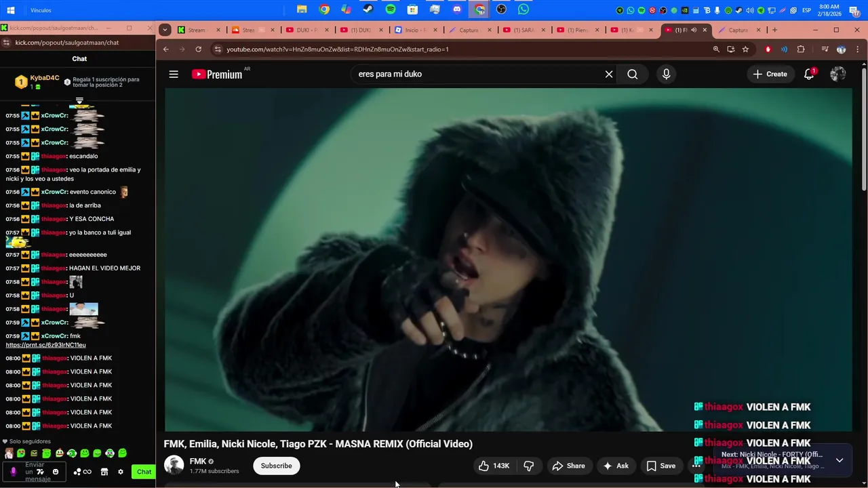
Task: Dislike the MASNA REMIX video
Action: pos(529,466)
